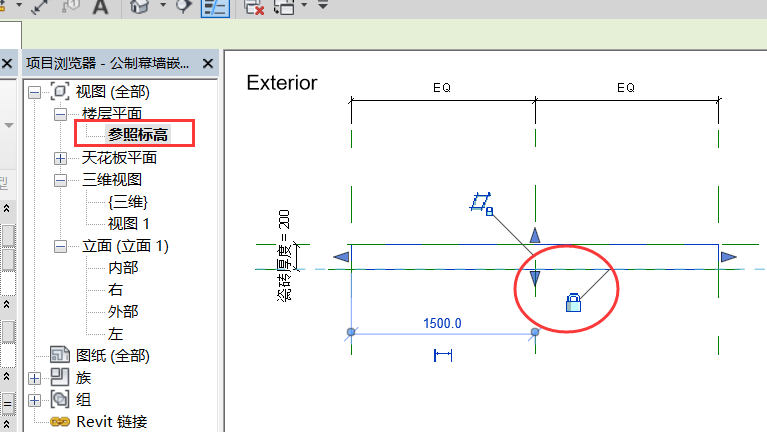Expand the 族 node in Project Browser
Screen dimensions: 767x432
click(x=35, y=378)
